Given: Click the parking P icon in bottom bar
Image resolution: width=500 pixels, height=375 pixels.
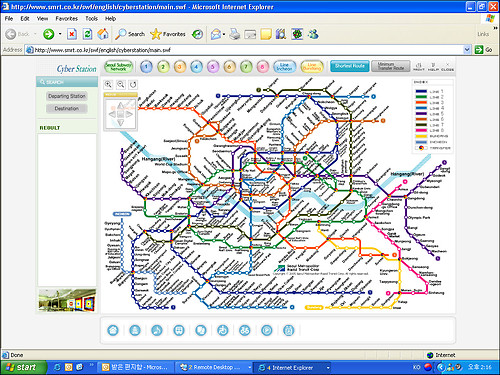Looking at the screenshot, I should 267,330.
